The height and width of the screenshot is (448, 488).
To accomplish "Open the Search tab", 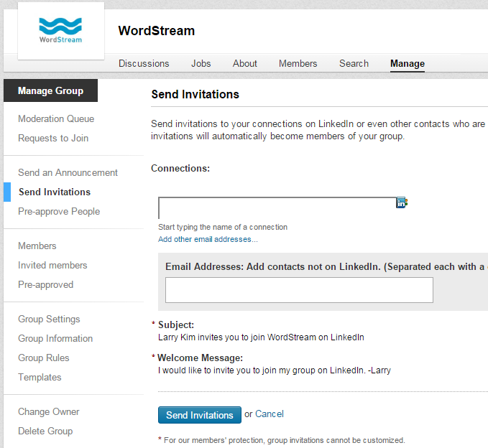I will (354, 63).
